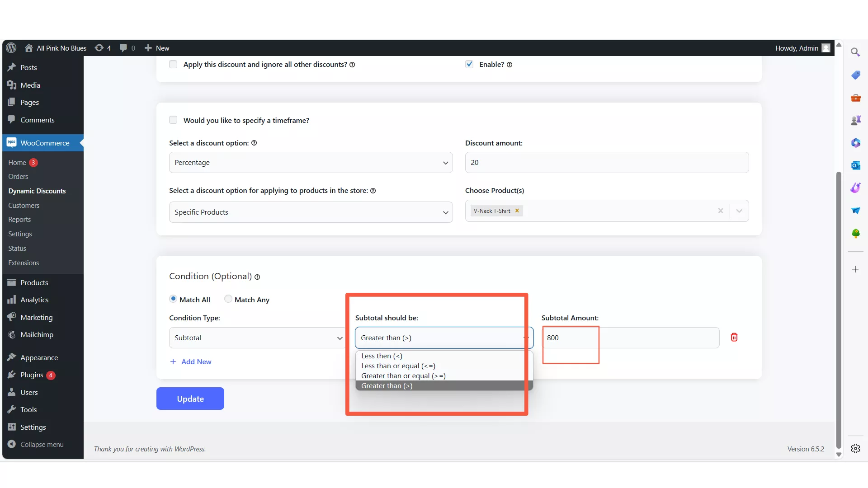Select Greater than or equal option
Image resolution: width=868 pixels, height=488 pixels.
click(403, 375)
